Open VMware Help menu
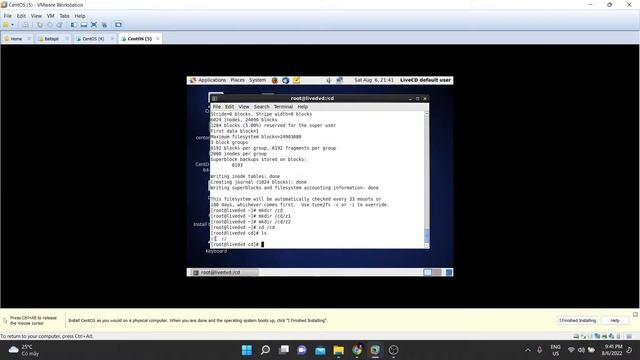 pyautogui.click(x=80, y=16)
